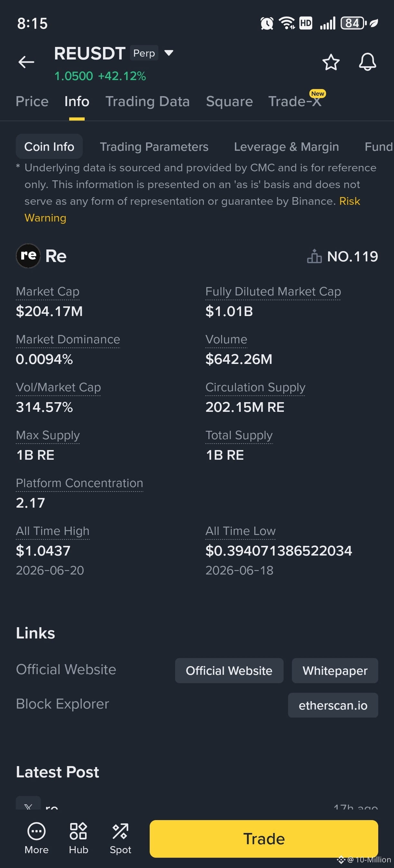Open the Trade-X tab

295,101
